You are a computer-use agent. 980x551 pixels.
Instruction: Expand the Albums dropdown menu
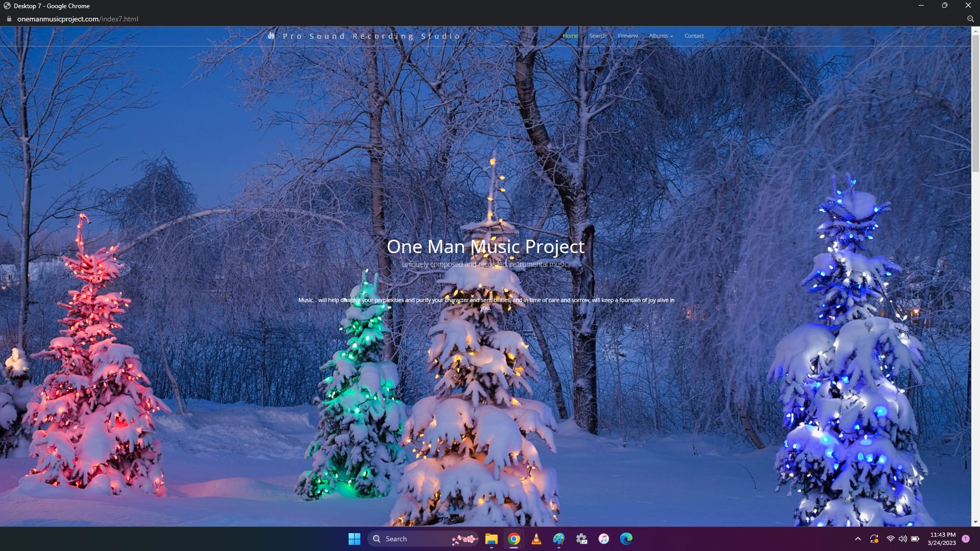pos(660,36)
